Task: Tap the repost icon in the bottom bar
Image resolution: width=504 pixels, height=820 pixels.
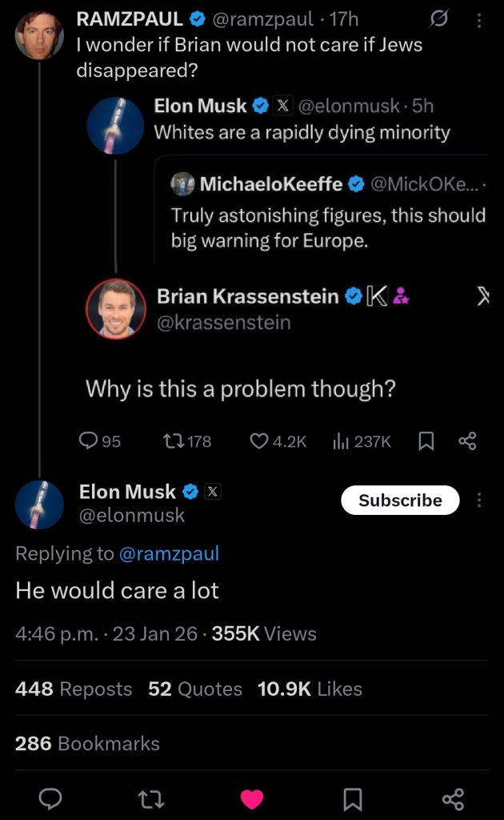Action: [x=152, y=798]
